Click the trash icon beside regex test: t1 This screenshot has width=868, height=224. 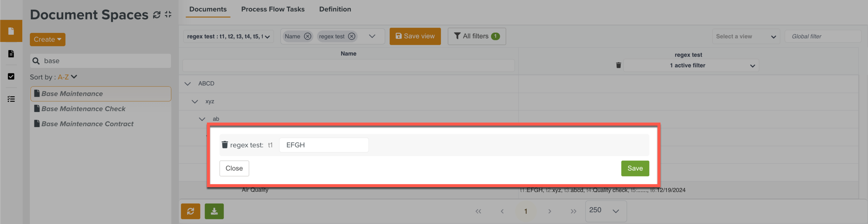point(225,145)
